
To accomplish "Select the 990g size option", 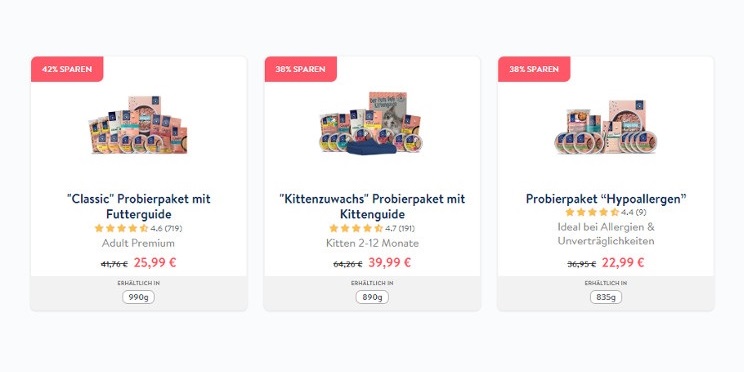I will [x=138, y=298].
